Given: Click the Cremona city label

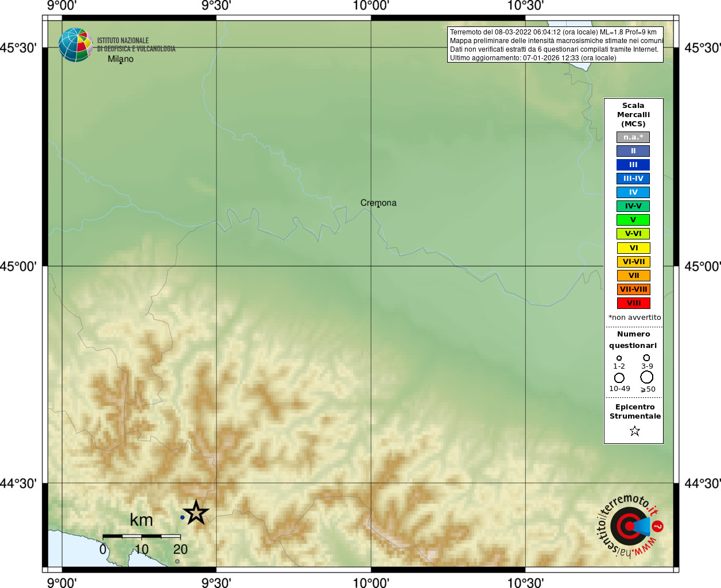Looking at the screenshot, I should [x=378, y=203].
